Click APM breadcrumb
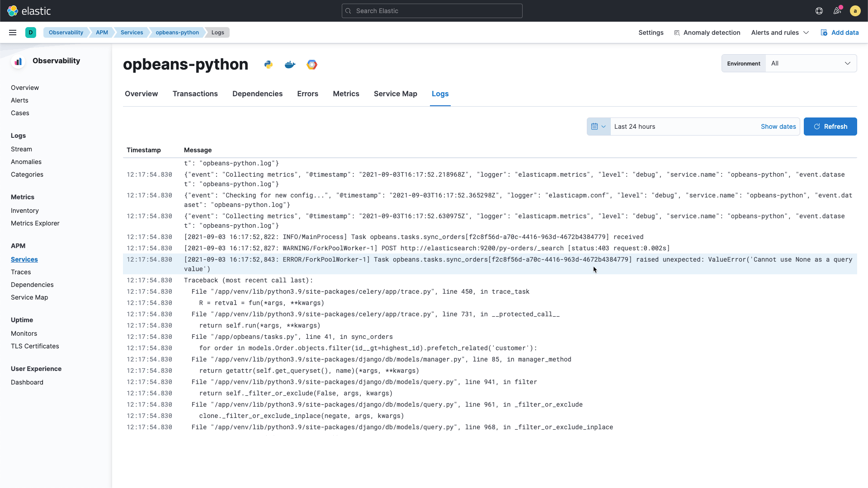 pos(102,33)
